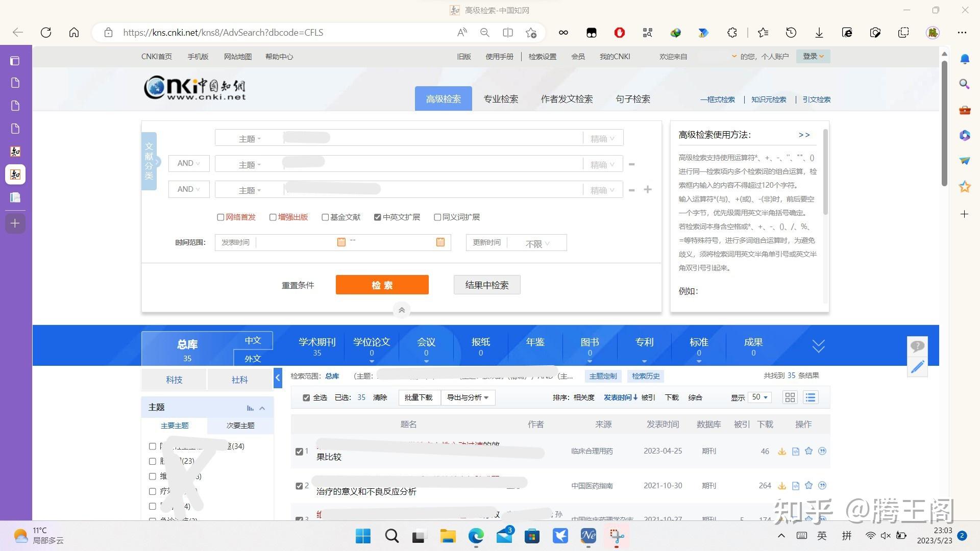Check the theme filter ending with (34)
Image resolution: width=980 pixels, height=551 pixels.
tap(152, 446)
